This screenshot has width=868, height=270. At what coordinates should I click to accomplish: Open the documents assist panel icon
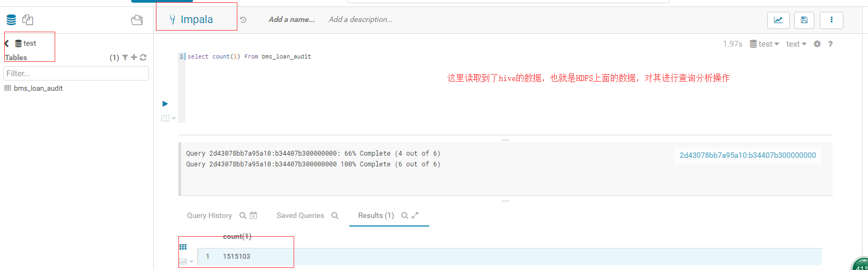point(28,20)
